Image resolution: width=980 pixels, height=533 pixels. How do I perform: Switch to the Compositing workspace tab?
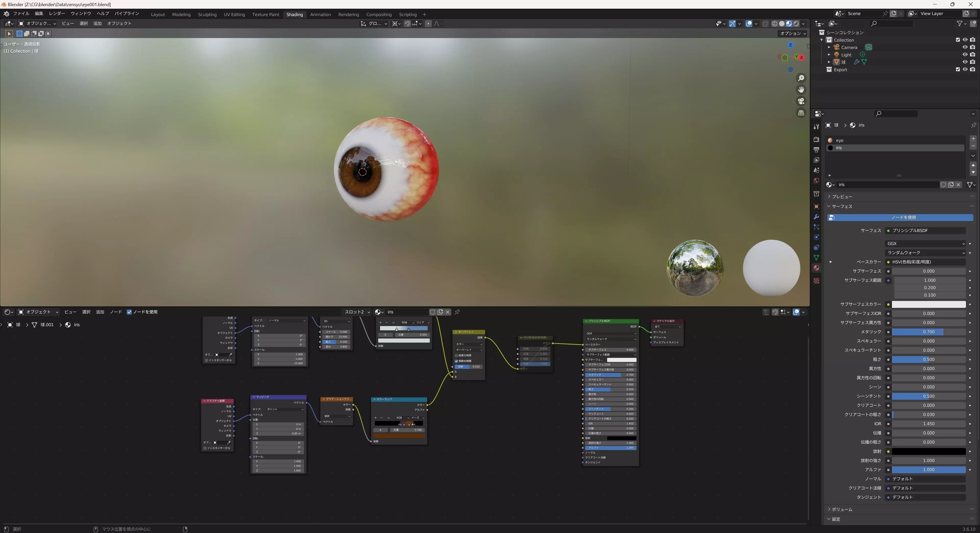pos(379,15)
